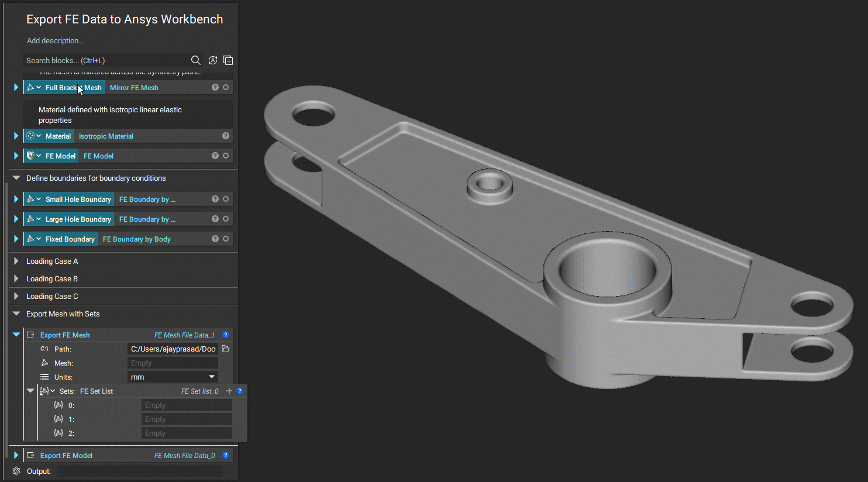The width and height of the screenshot is (868, 482).
Task: Collapse the Export Mesh with Sets section
Action: [16, 314]
